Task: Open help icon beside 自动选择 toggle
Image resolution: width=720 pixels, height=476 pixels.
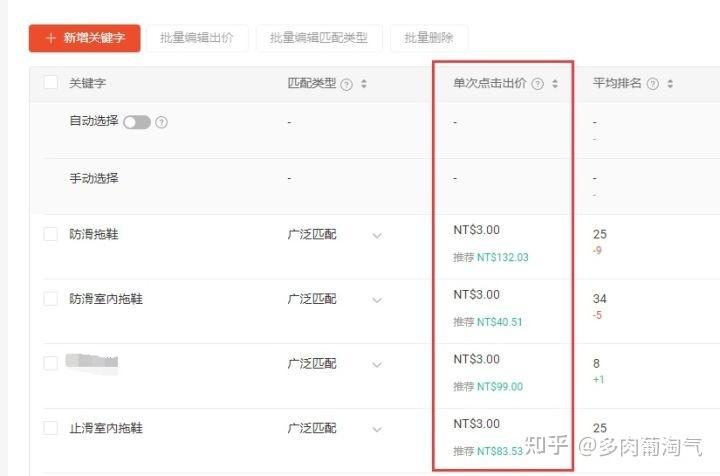Action: pyautogui.click(x=161, y=122)
